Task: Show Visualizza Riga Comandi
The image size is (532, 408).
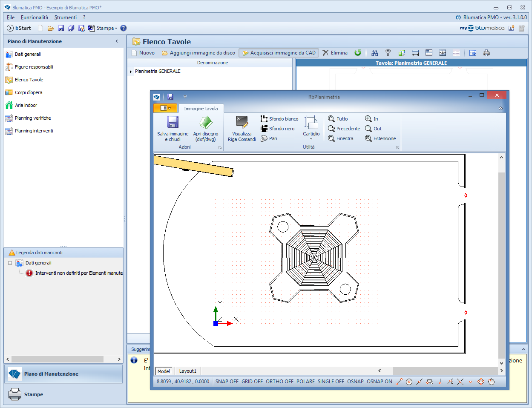Action: 242,129
